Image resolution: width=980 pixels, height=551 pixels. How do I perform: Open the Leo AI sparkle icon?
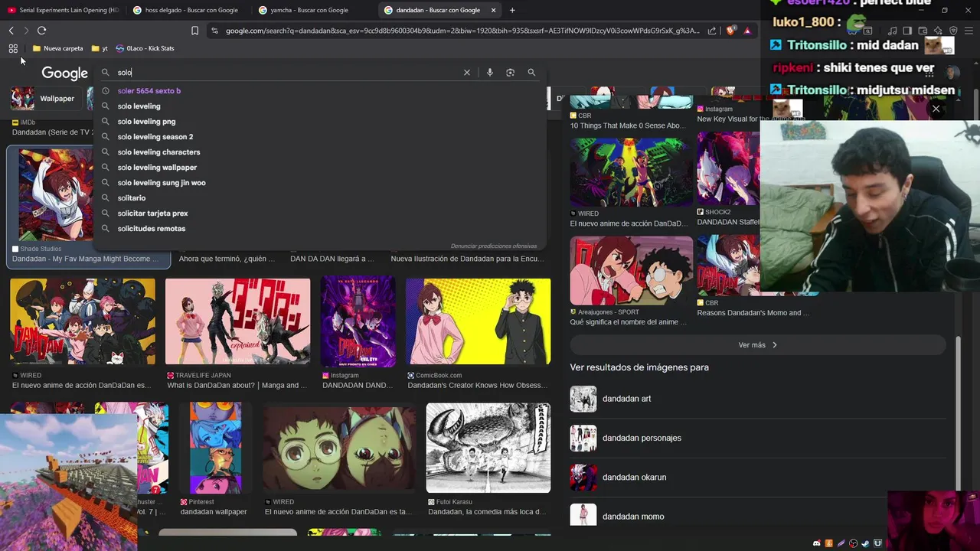pos(938,31)
